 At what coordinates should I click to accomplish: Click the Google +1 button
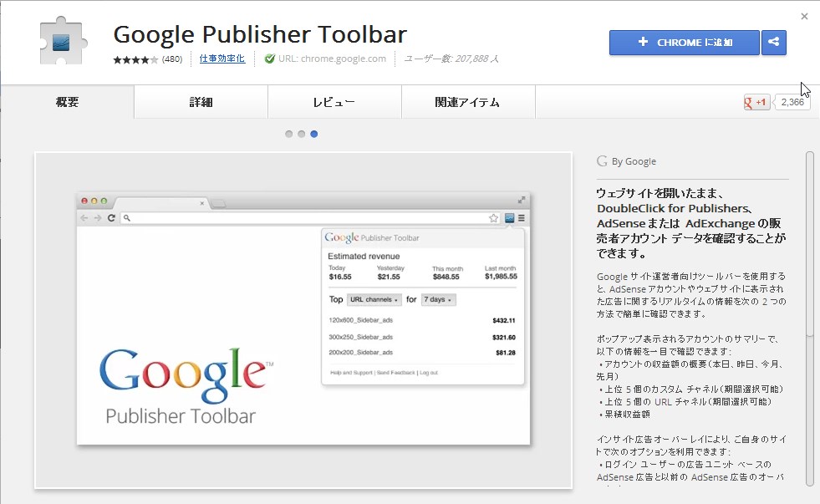point(756,103)
